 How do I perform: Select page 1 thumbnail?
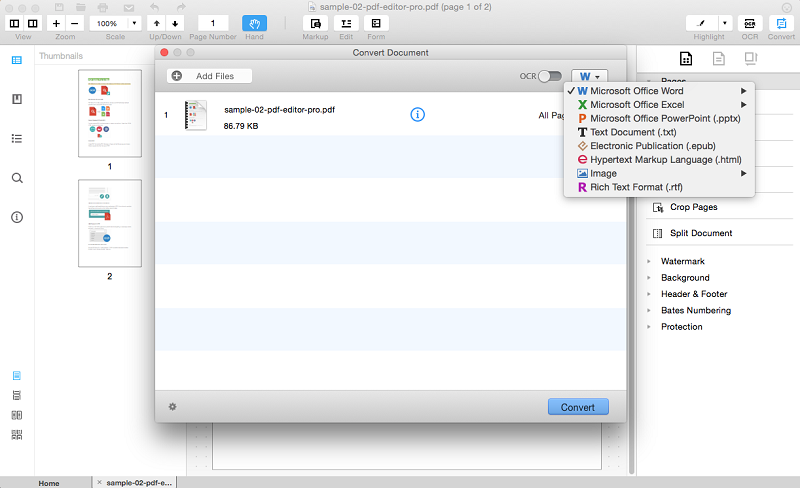110,113
